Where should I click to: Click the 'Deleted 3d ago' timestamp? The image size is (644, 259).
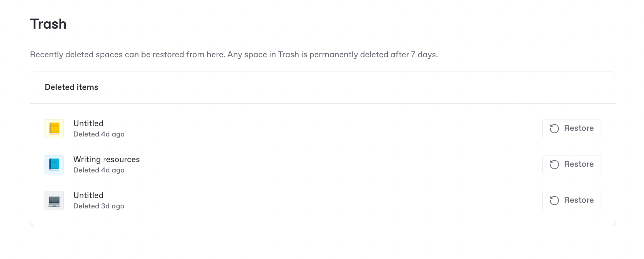pyautogui.click(x=99, y=206)
